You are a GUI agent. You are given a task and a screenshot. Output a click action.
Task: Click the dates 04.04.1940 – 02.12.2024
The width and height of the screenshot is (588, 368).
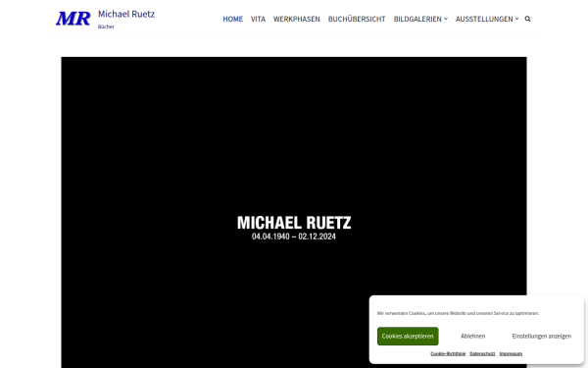[294, 237]
